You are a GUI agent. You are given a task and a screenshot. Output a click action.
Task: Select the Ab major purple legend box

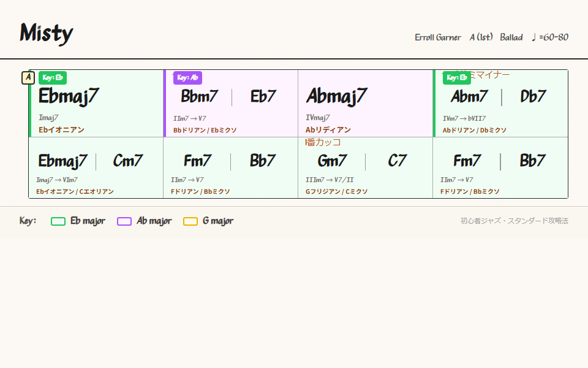pyautogui.click(x=124, y=221)
